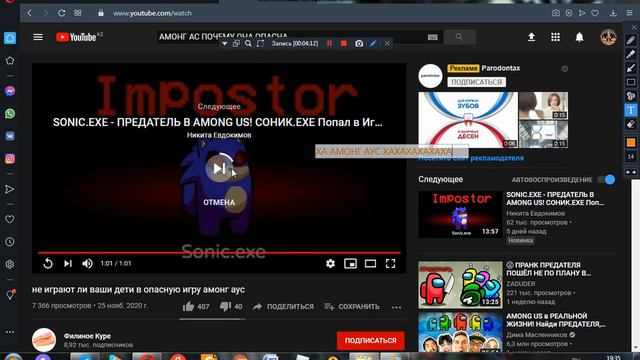The height and width of the screenshot is (360, 640).
Task: Open VK in the browser sidebar
Action: click(10, 136)
